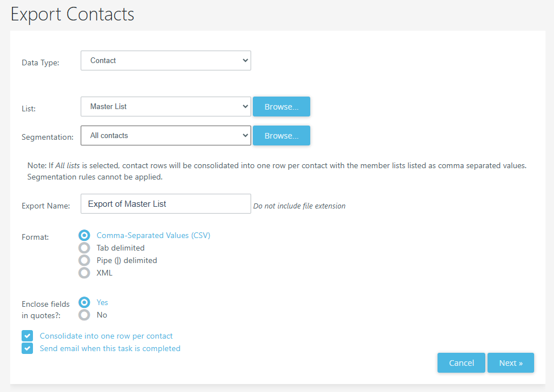Select Tab delimited format option
Viewport: 554px width, 392px height.
[85, 248]
